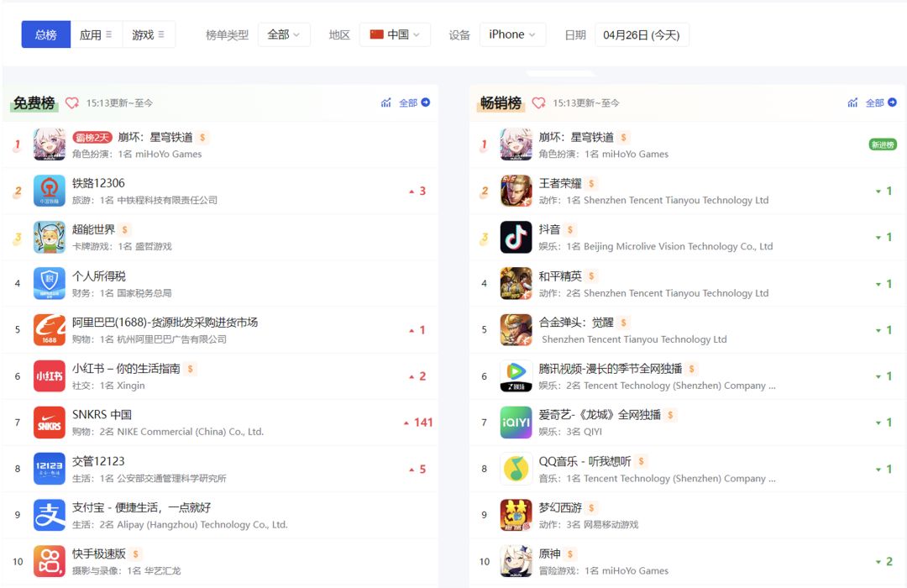Open the SNKRS 中国 app icon

(x=50, y=423)
